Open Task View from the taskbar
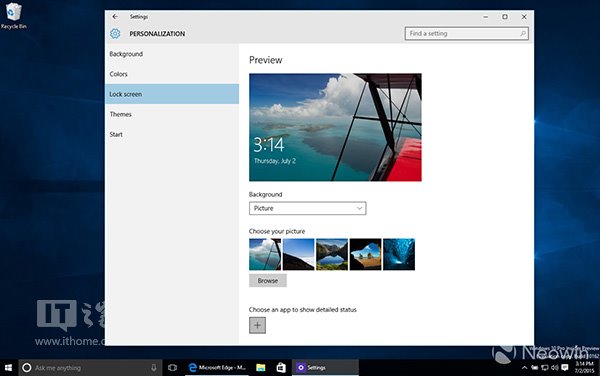The height and width of the screenshot is (376, 600). click(x=173, y=368)
